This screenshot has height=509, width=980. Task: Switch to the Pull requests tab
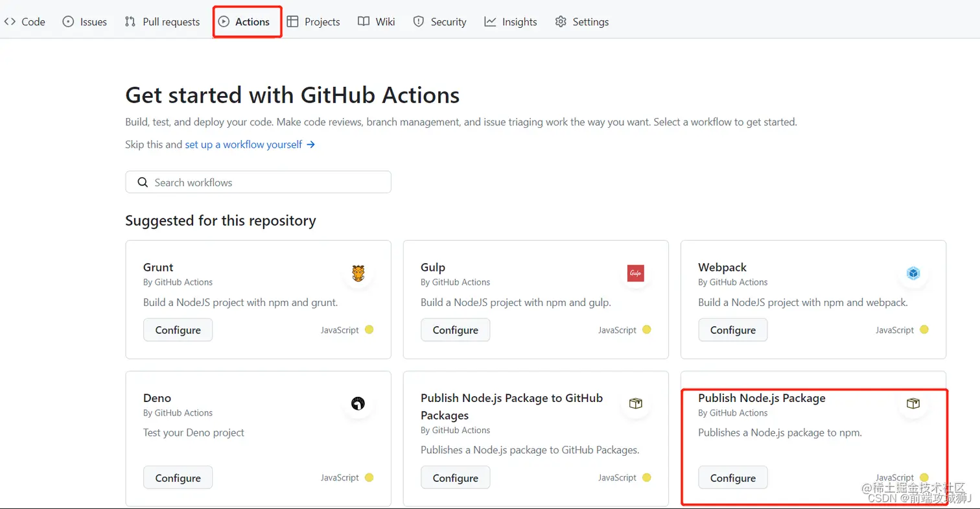(x=162, y=22)
